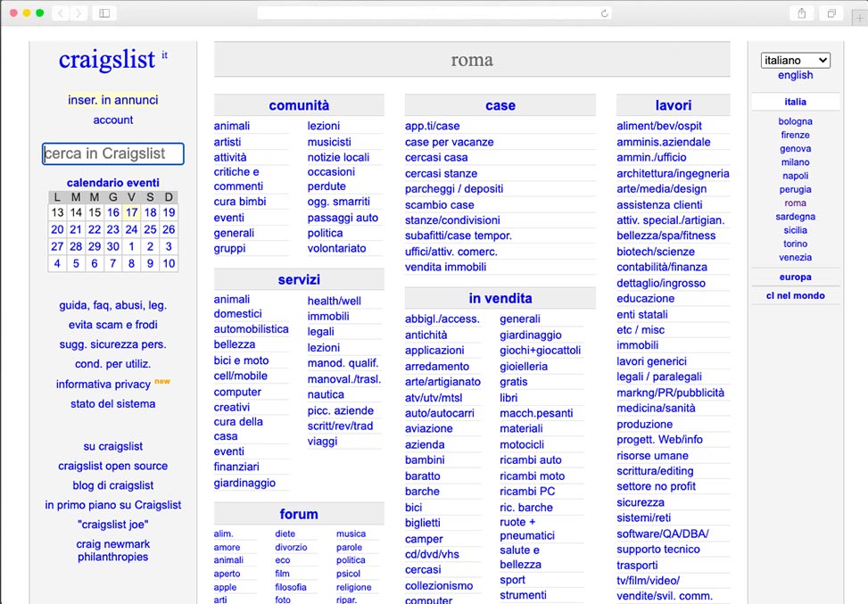Open stato del sistema link

click(113, 404)
